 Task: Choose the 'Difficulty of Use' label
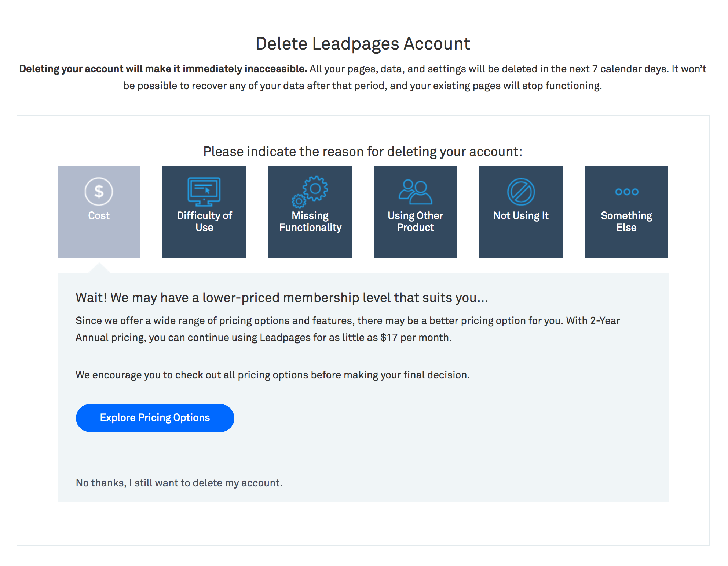[x=204, y=221]
